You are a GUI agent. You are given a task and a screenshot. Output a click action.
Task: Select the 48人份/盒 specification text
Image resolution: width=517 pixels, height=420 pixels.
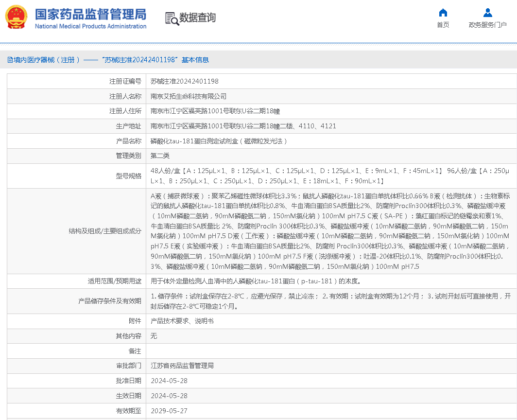pyautogui.click(x=330, y=176)
